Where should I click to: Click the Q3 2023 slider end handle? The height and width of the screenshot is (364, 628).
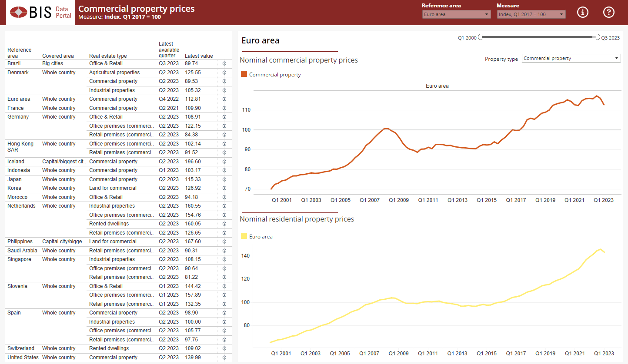point(598,37)
